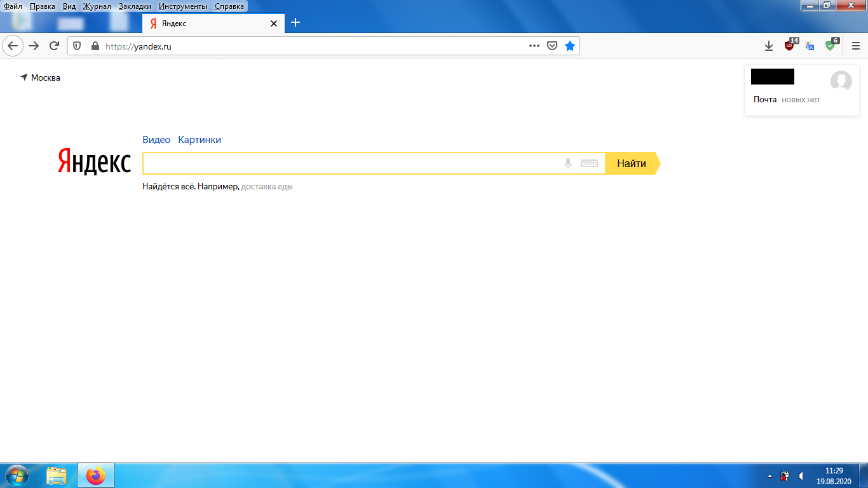The height and width of the screenshot is (488, 868).
Task: Click the новых нет mail status
Action: pos(801,100)
